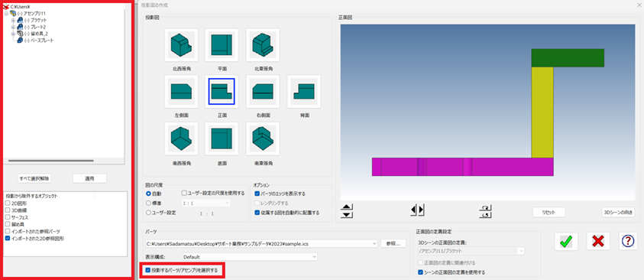This screenshot has height=280, width=644.
Task: Select the 正面 front view thumbnail
Action: tap(222, 91)
